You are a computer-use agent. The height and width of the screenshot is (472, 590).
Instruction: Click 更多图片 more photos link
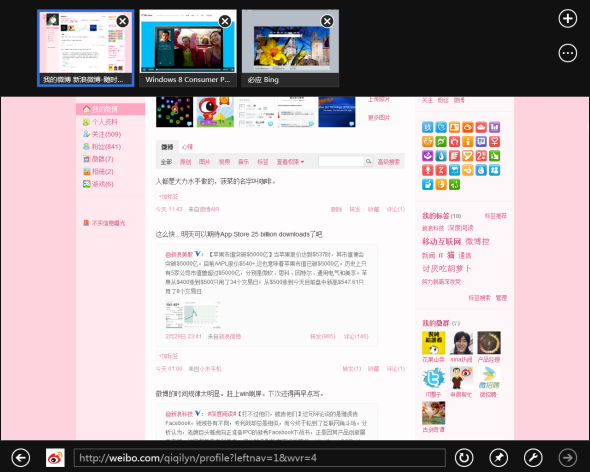tap(379, 118)
